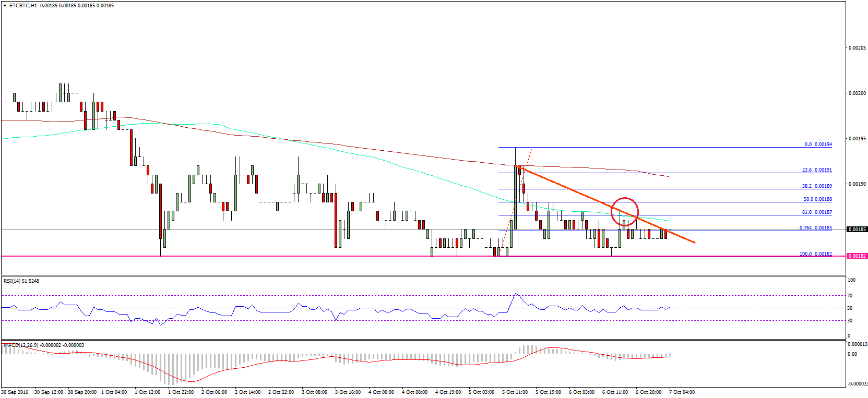
Task: Click the 5 Oct 11:00 time axis label
Action: point(515,392)
